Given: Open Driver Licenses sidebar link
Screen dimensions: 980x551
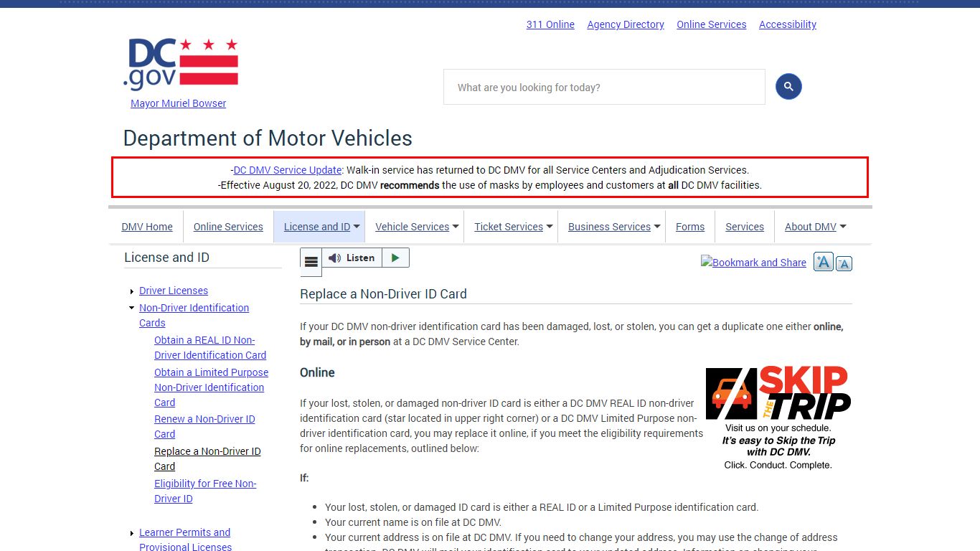Looking at the screenshot, I should [x=174, y=291].
